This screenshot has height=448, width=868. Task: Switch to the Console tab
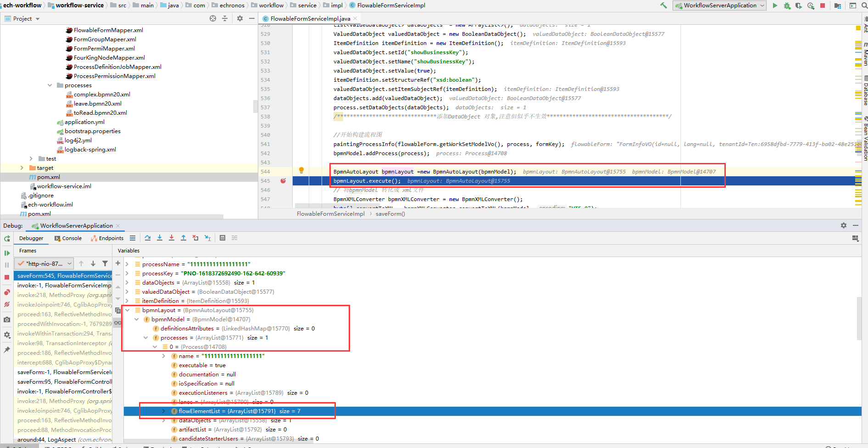click(67, 238)
